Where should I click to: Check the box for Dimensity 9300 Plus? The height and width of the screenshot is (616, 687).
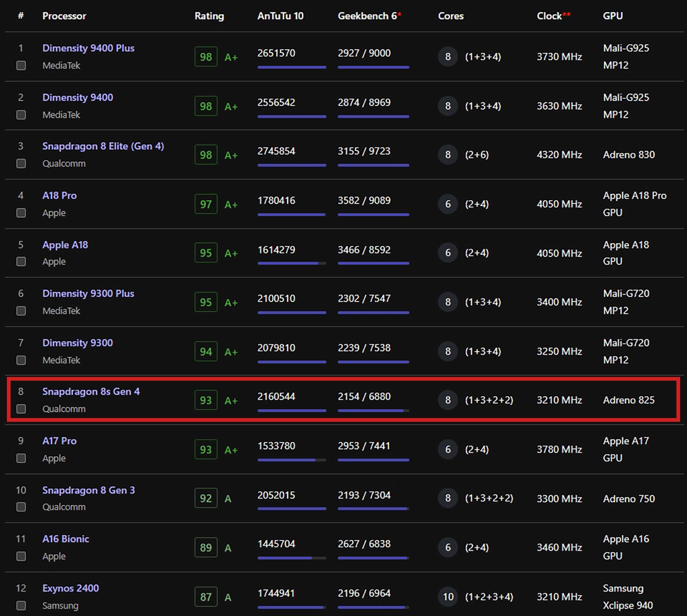pyautogui.click(x=21, y=311)
